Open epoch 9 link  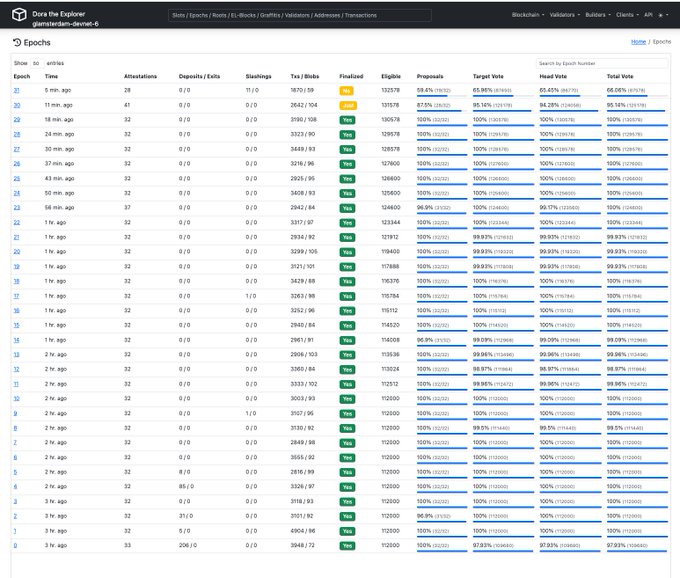[15, 413]
